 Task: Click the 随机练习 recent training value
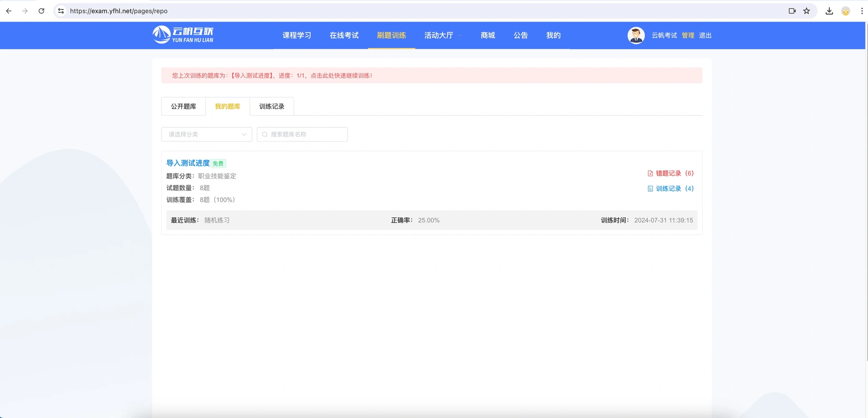click(x=217, y=220)
